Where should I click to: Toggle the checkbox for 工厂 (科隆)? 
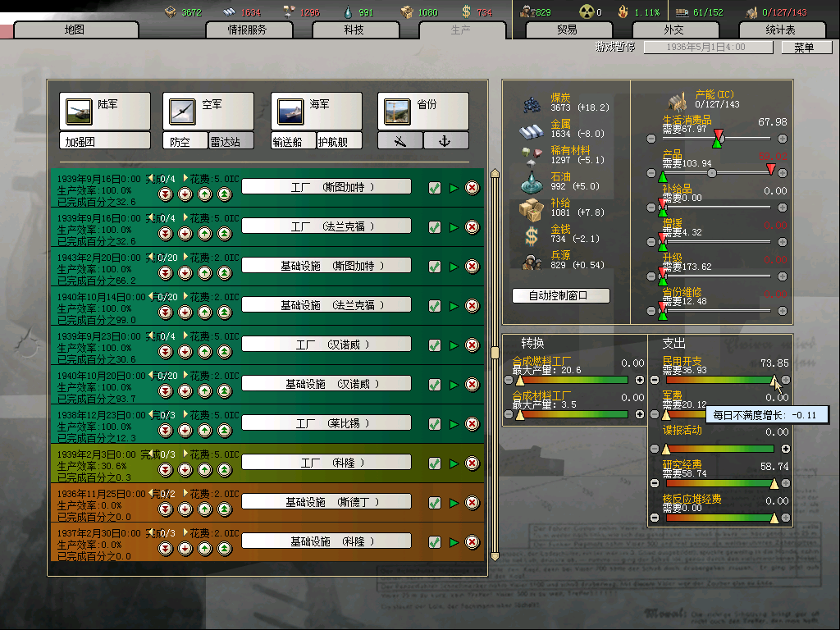pyautogui.click(x=435, y=463)
